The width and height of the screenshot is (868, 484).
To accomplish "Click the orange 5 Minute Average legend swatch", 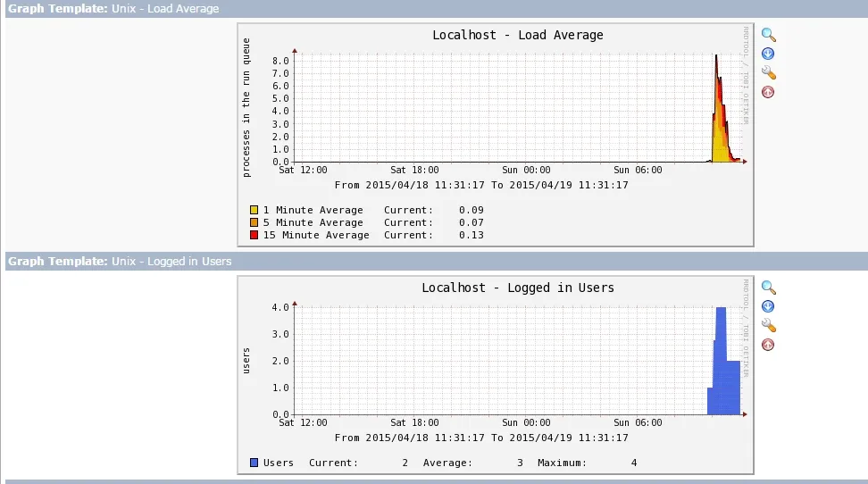I will tap(255, 222).
